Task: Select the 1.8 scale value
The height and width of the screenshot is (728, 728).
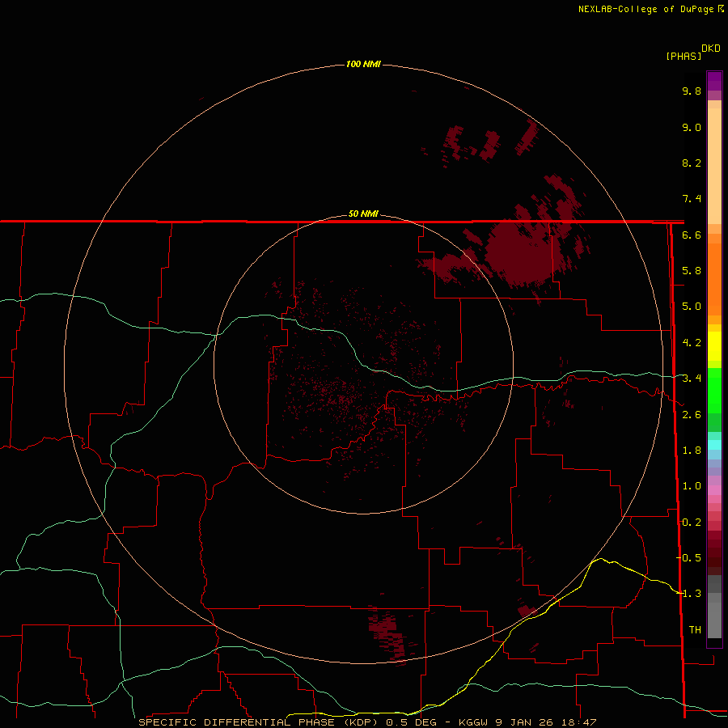Action: [692, 451]
